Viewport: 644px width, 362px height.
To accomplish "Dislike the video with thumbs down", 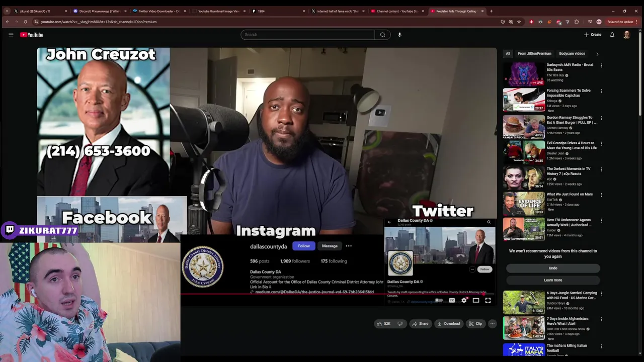I will click(x=400, y=324).
